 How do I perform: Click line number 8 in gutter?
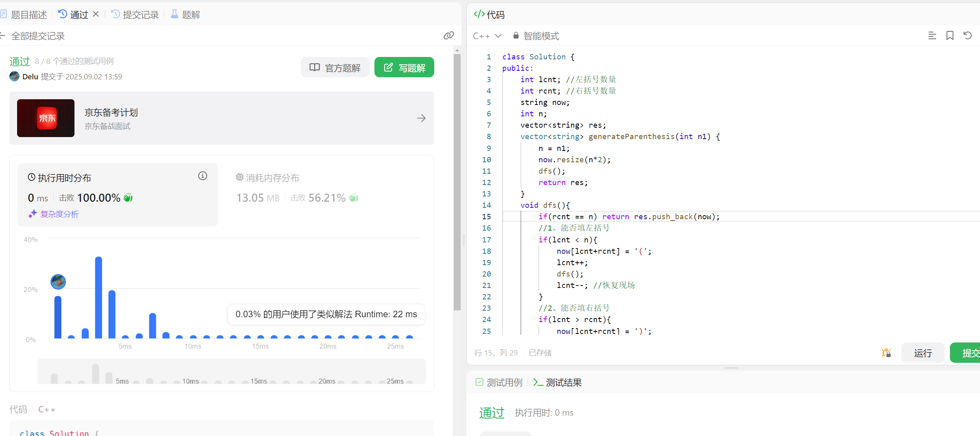pos(489,136)
